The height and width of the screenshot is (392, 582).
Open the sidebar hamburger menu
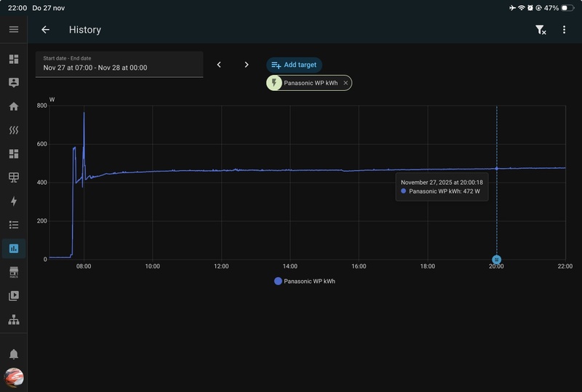(x=13, y=30)
